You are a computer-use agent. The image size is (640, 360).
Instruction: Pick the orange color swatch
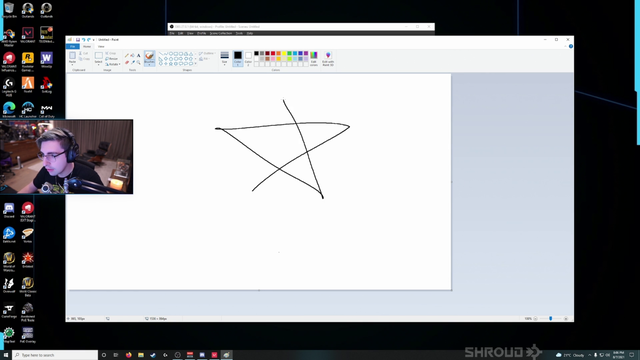(x=278, y=53)
